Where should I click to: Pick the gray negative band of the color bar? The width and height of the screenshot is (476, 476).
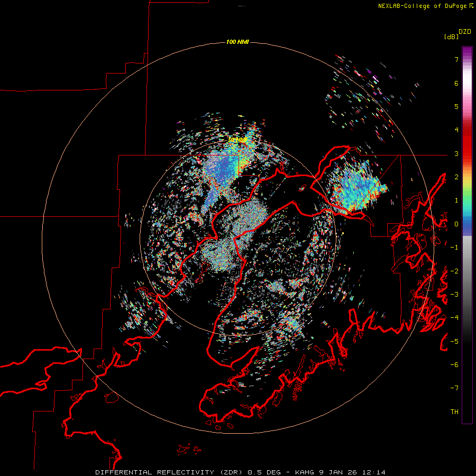[x=467, y=273]
